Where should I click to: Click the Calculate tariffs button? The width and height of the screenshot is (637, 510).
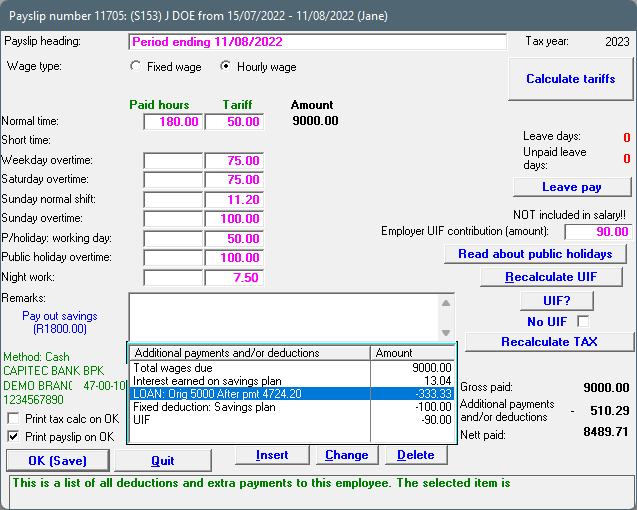[570, 79]
